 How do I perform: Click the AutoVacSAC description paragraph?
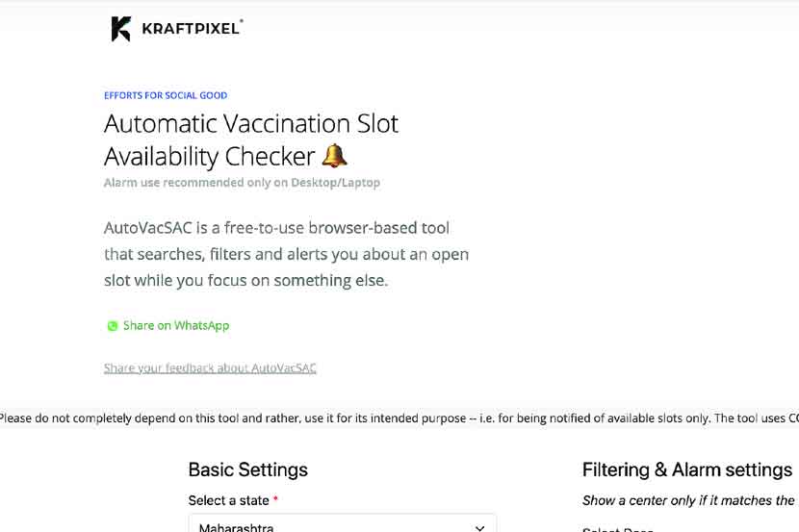[x=286, y=255]
